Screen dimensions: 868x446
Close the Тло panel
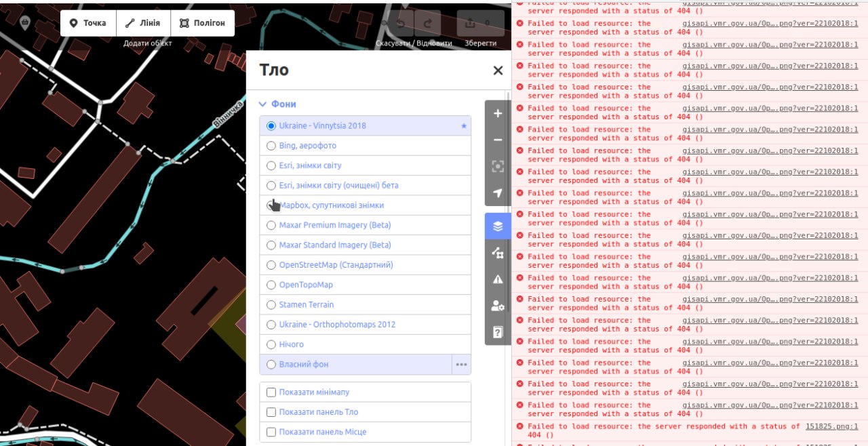tap(498, 70)
